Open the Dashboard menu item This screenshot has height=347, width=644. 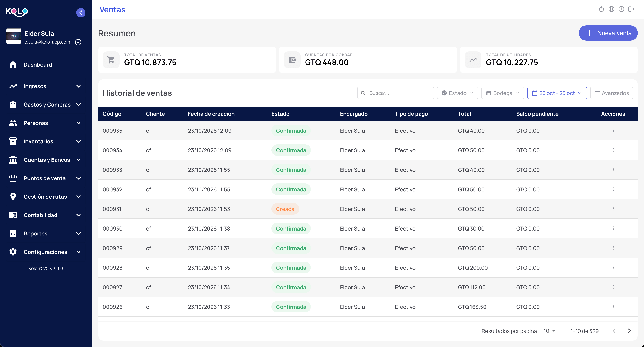pos(45,65)
